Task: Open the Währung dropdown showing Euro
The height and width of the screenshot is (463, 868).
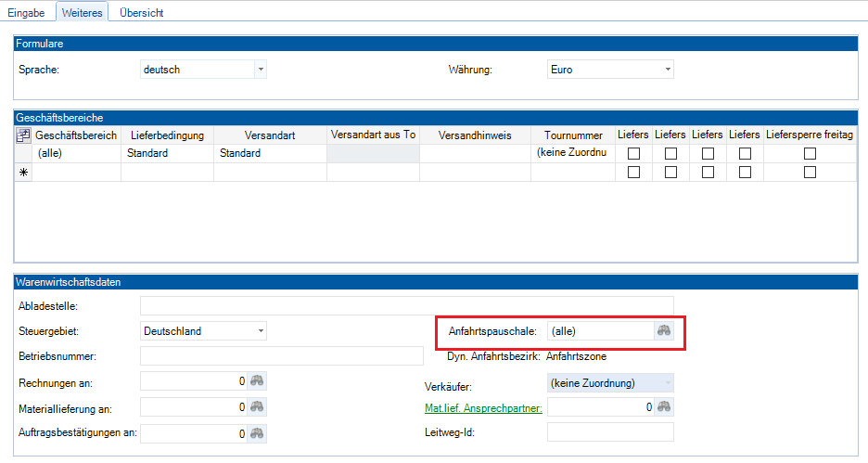Action: [x=667, y=70]
